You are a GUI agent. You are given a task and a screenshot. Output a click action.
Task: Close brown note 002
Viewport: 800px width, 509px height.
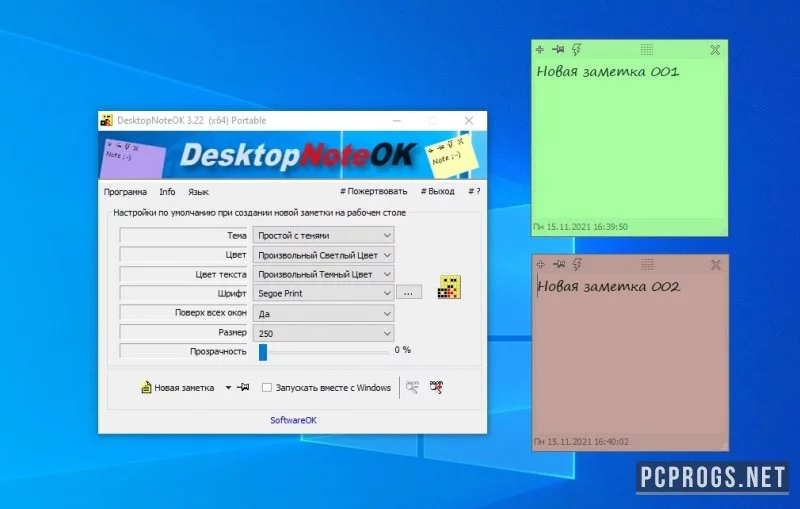[x=716, y=265]
